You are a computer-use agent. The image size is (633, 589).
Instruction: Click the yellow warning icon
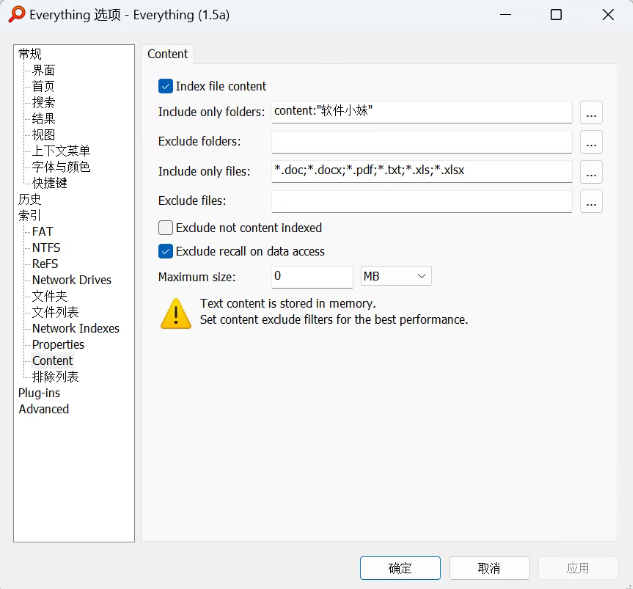tap(176, 313)
